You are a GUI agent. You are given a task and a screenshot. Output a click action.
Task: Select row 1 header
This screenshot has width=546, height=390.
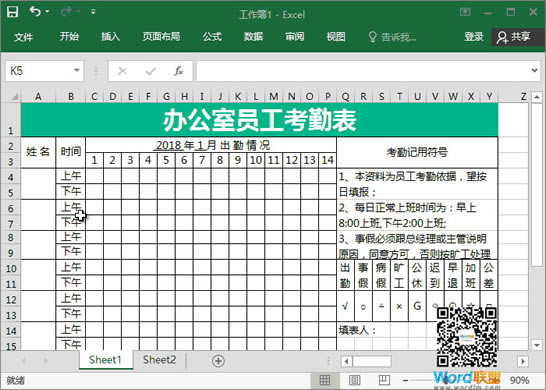(10, 119)
